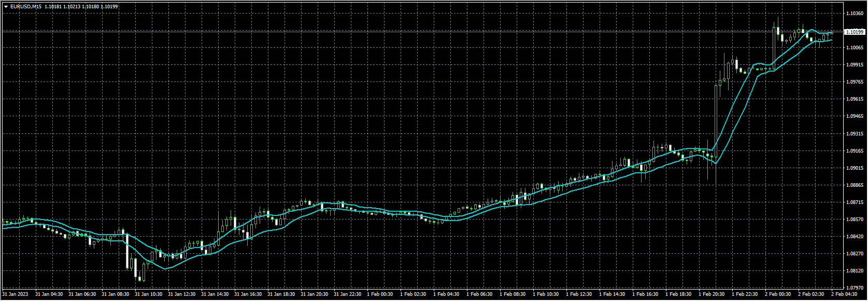Select the low value 1.10180 in the header
The image size is (868, 301).
click(x=90, y=7)
